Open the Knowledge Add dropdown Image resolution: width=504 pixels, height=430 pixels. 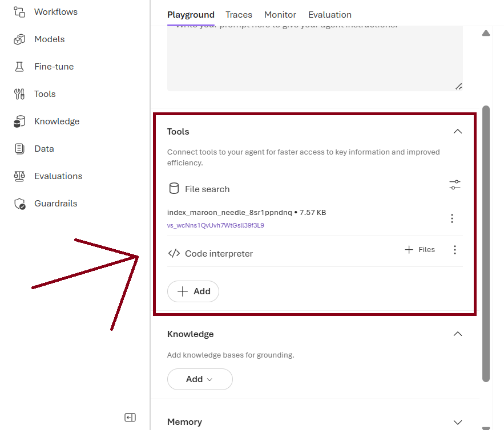[x=200, y=379]
